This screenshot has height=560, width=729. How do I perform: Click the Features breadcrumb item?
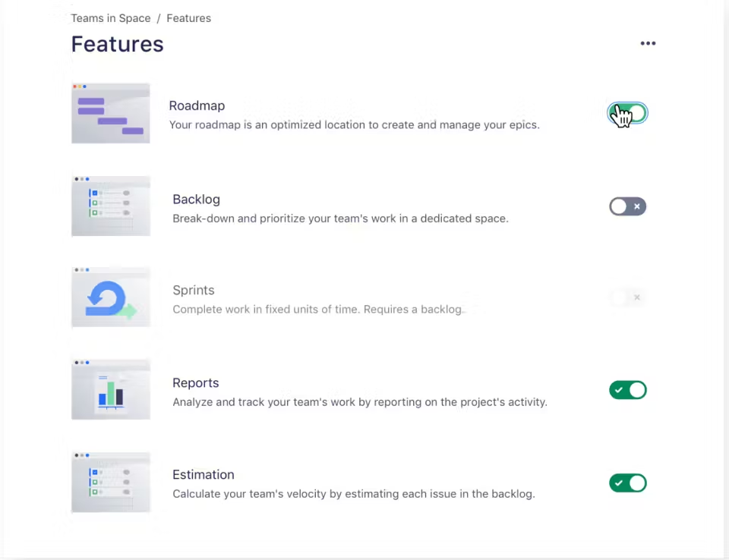coord(189,18)
